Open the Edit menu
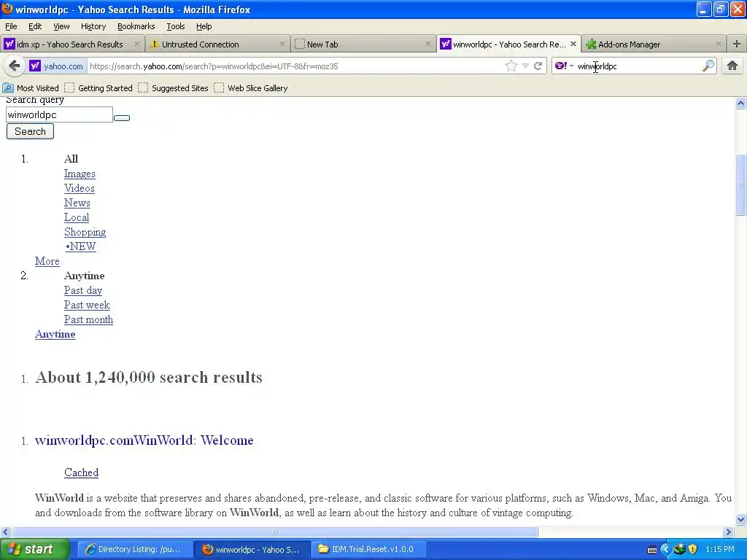Viewport: 747px width, 560px height. tap(35, 26)
